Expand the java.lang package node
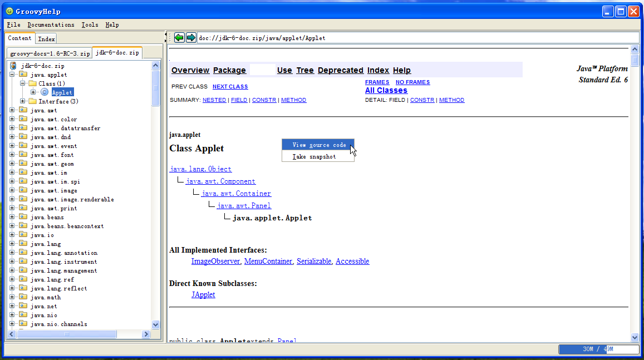The width and height of the screenshot is (644, 360). [x=12, y=244]
